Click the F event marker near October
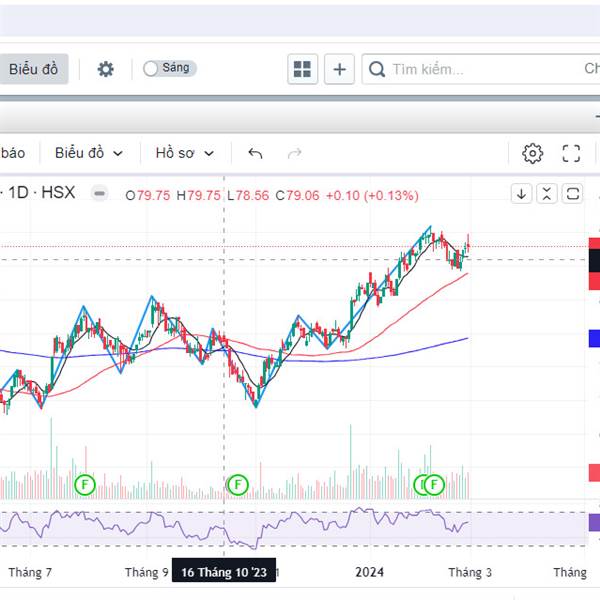This screenshot has width=600, height=600. tap(237, 485)
